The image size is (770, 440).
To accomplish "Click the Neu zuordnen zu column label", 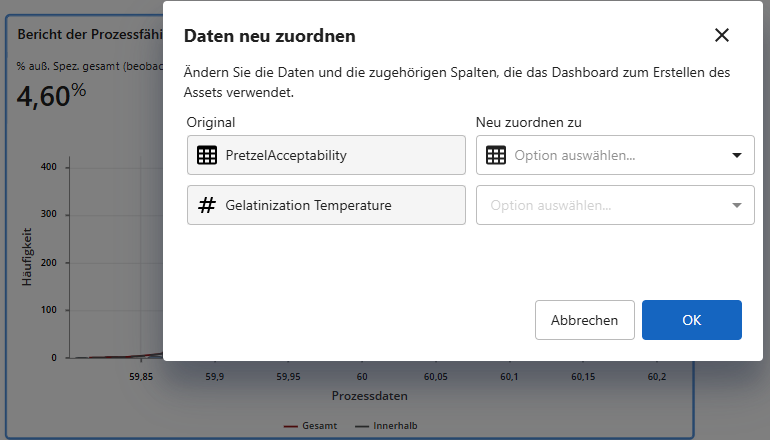I will pyautogui.click(x=528, y=122).
